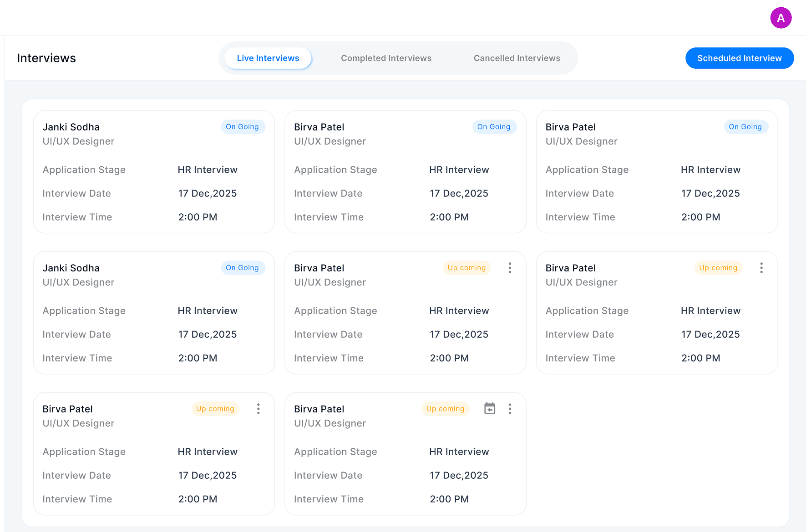
Task: Click the Scheduled Interview button
Action: pos(740,58)
